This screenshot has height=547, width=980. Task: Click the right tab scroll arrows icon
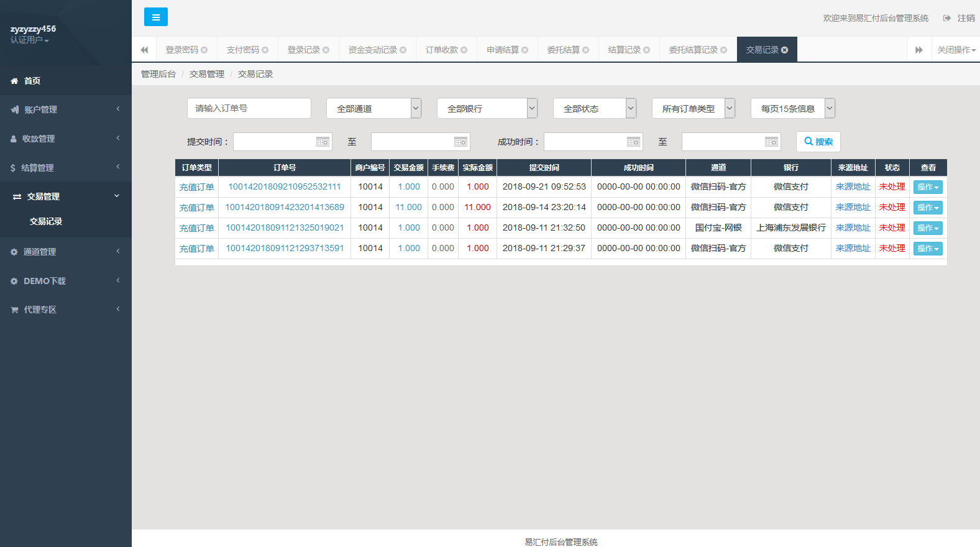pos(918,50)
